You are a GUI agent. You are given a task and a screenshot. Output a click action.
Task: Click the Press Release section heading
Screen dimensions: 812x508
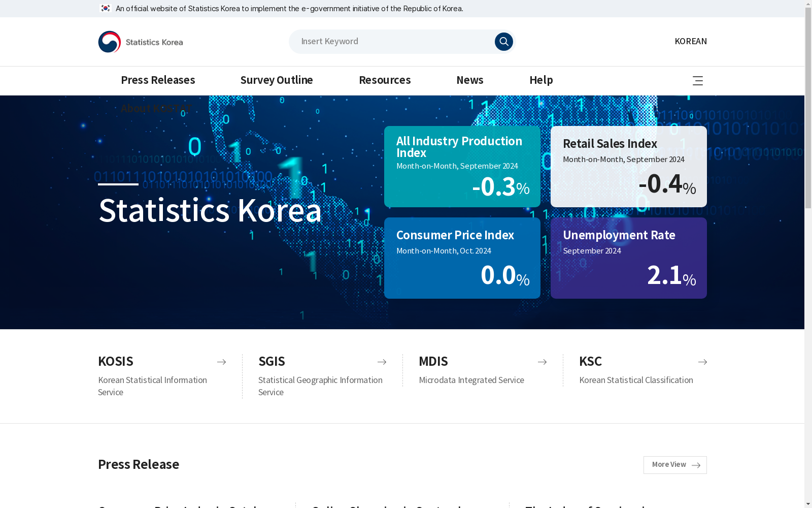point(139,464)
